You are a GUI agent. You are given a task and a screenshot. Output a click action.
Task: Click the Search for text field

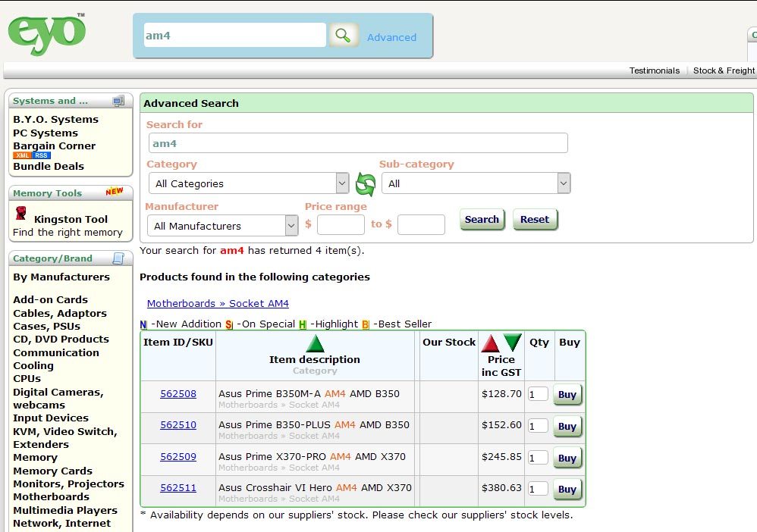click(358, 143)
